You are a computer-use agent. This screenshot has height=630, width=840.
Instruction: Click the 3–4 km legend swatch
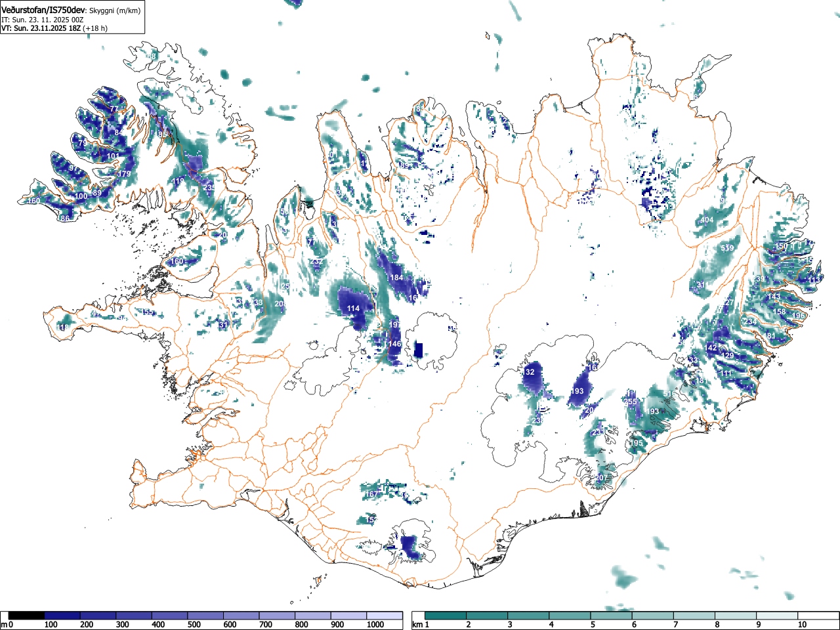tap(529, 616)
